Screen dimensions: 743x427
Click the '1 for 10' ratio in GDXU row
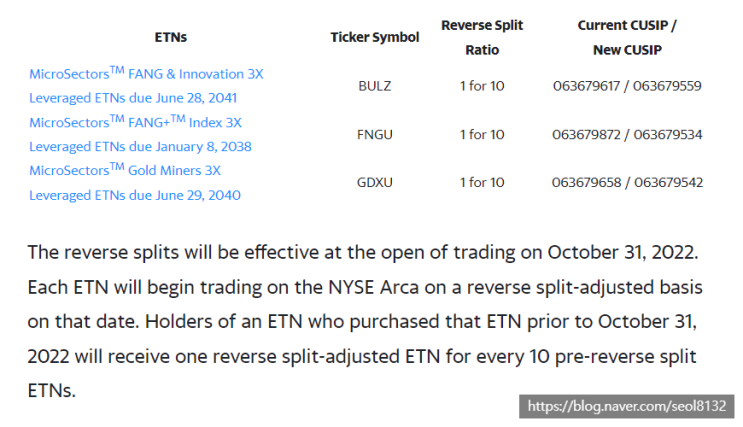pyautogui.click(x=481, y=182)
